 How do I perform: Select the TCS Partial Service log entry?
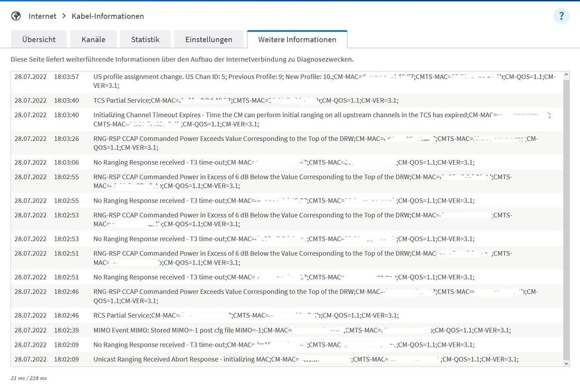point(287,100)
